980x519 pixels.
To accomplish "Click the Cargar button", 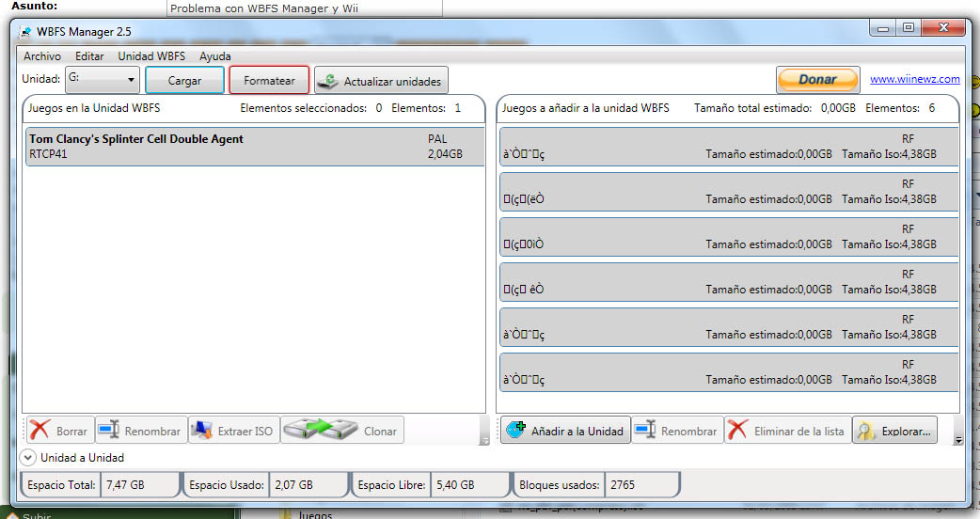I will click(x=184, y=81).
